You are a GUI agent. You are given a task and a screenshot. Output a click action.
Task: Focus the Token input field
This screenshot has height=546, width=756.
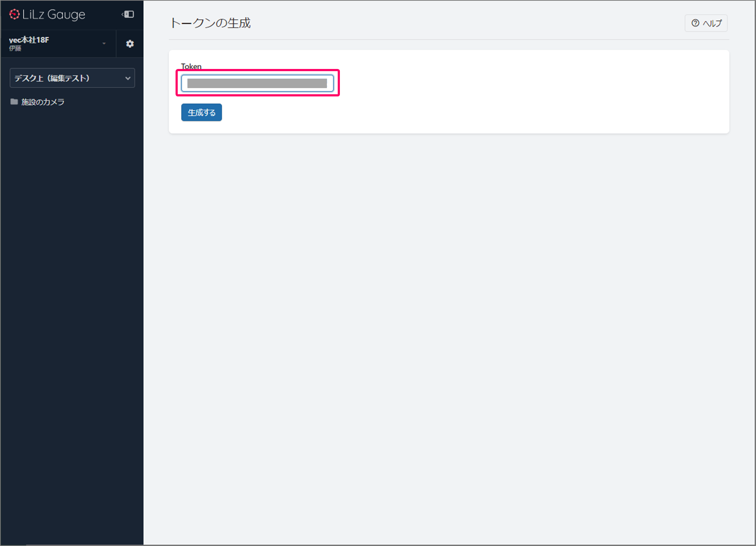click(257, 83)
